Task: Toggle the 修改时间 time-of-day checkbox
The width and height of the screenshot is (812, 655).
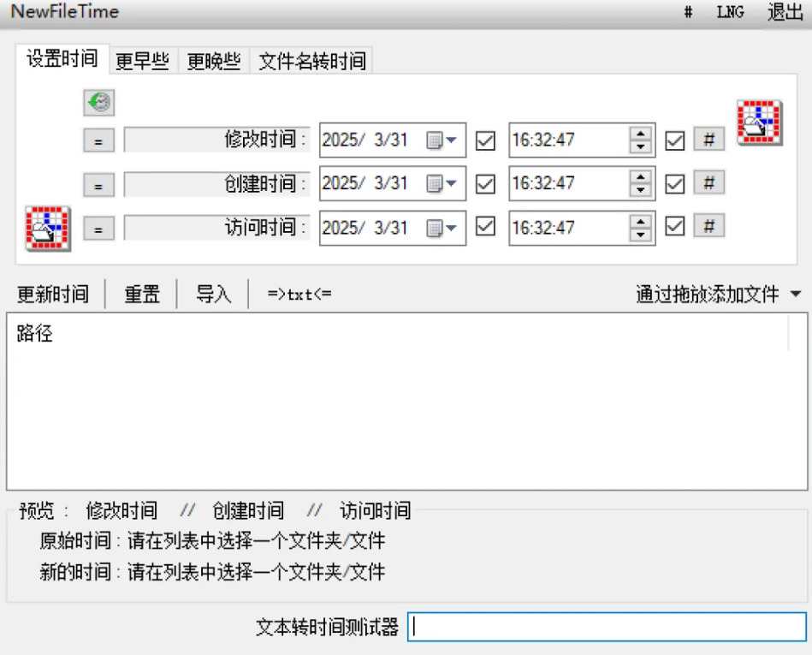Action: click(675, 140)
